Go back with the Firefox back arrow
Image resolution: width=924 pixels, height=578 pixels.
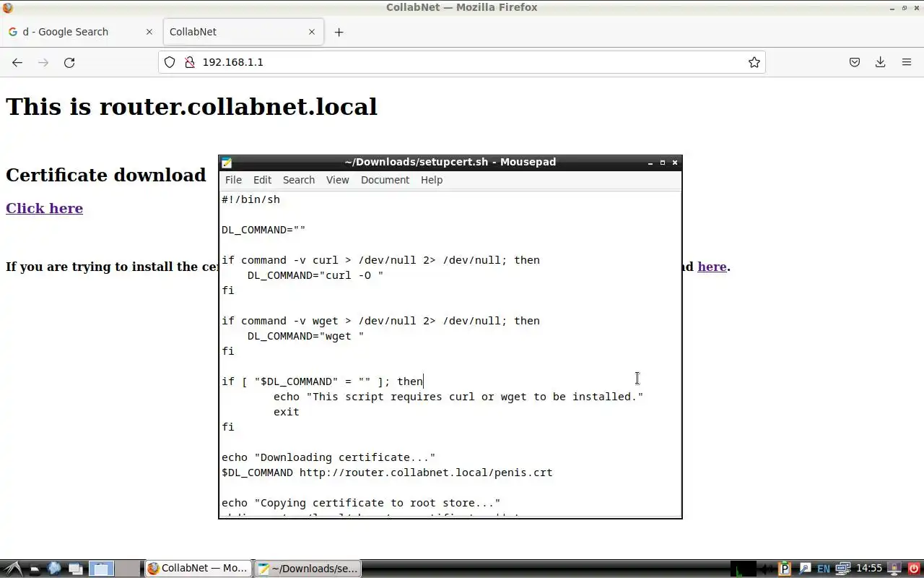[x=17, y=62]
